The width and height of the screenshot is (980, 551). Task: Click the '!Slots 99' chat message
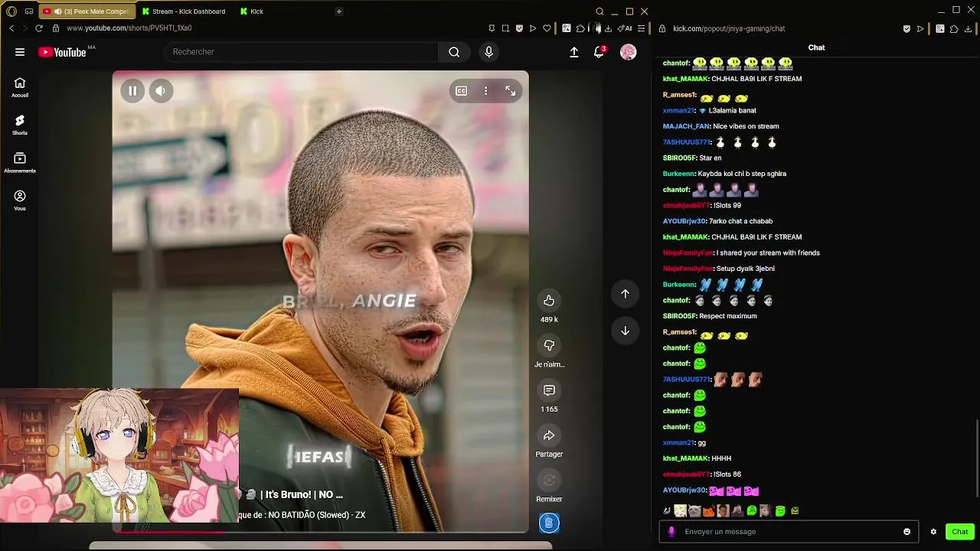pos(727,205)
